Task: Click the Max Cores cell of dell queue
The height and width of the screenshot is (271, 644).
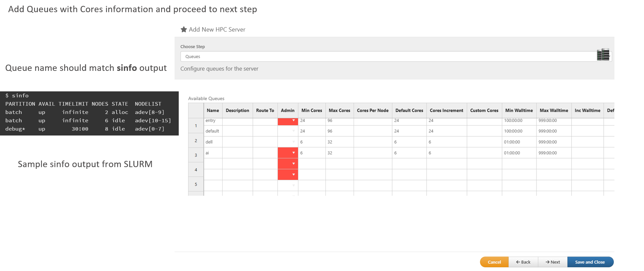Action: pyautogui.click(x=339, y=142)
